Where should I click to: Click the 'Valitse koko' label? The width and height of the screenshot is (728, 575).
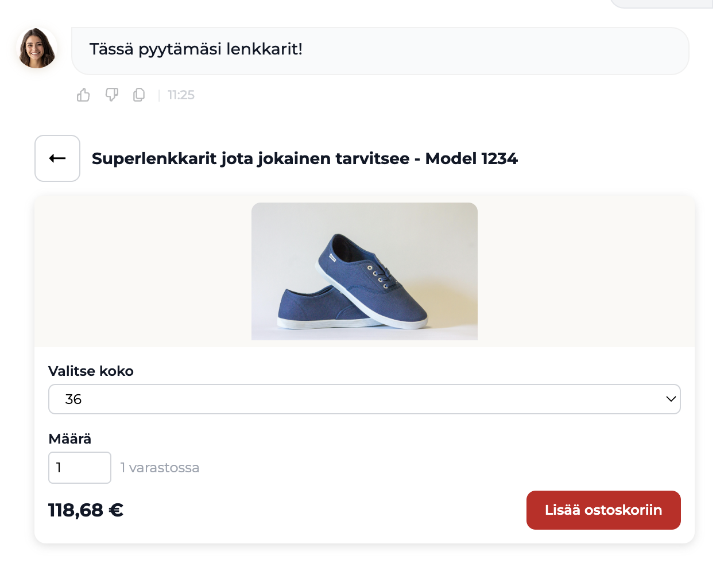click(x=91, y=371)
